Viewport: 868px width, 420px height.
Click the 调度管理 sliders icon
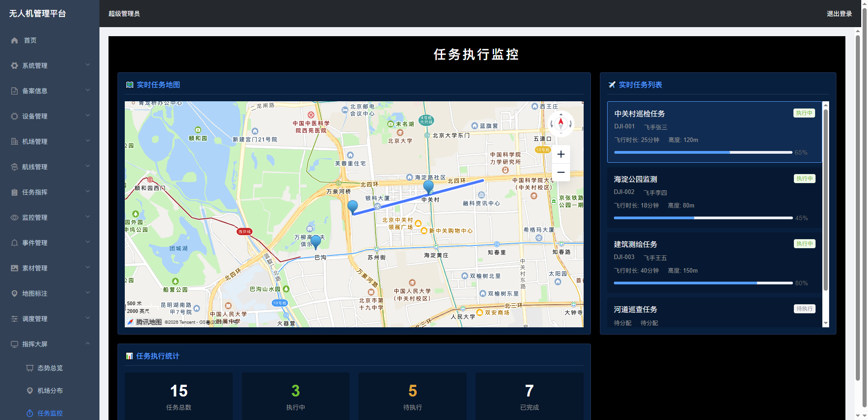pos(14,318)
